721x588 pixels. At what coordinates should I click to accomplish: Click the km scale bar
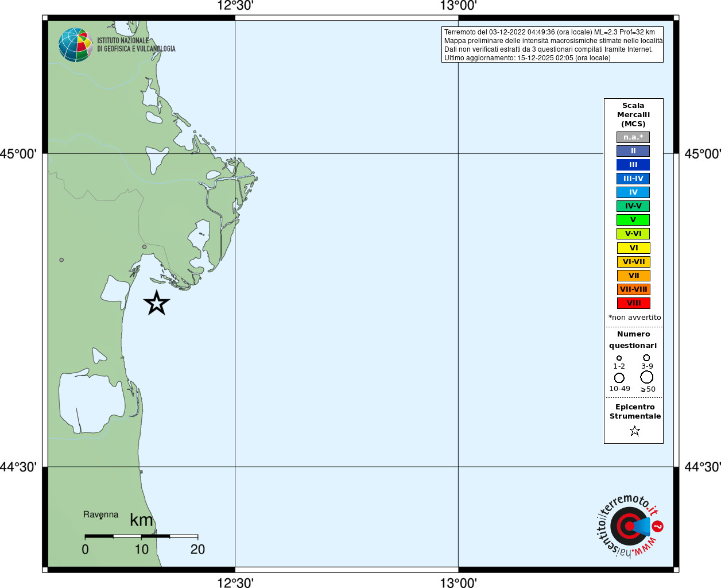[141, 536]
